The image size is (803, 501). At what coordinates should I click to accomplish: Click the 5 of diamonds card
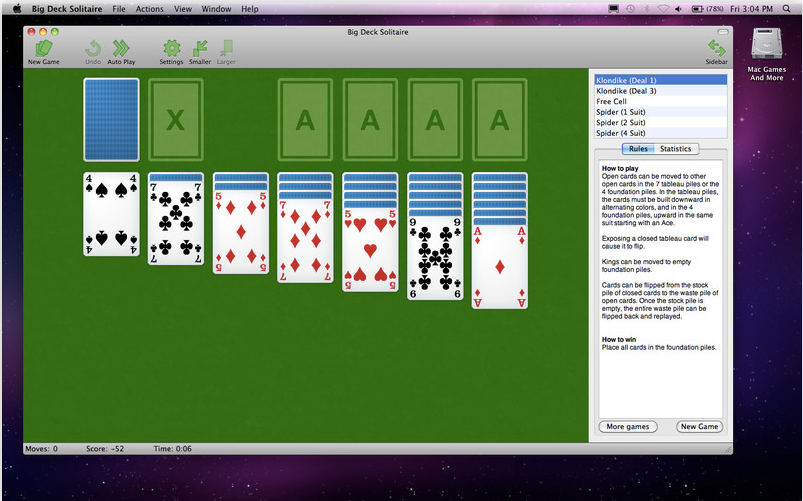click(x=241, y=232)
